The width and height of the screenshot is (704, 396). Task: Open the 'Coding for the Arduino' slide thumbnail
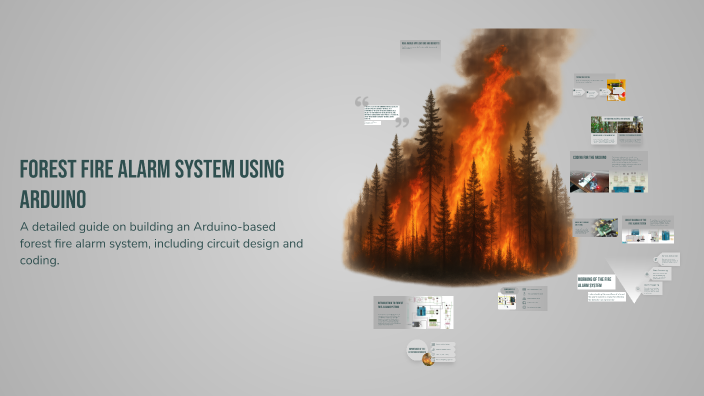609,172
